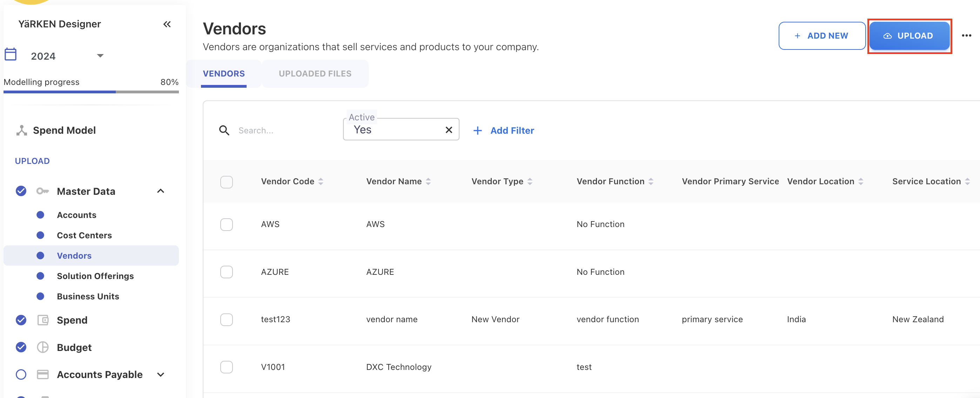Open the three-dot more options menu
980x398 pixels.
[x=966, y=36]
